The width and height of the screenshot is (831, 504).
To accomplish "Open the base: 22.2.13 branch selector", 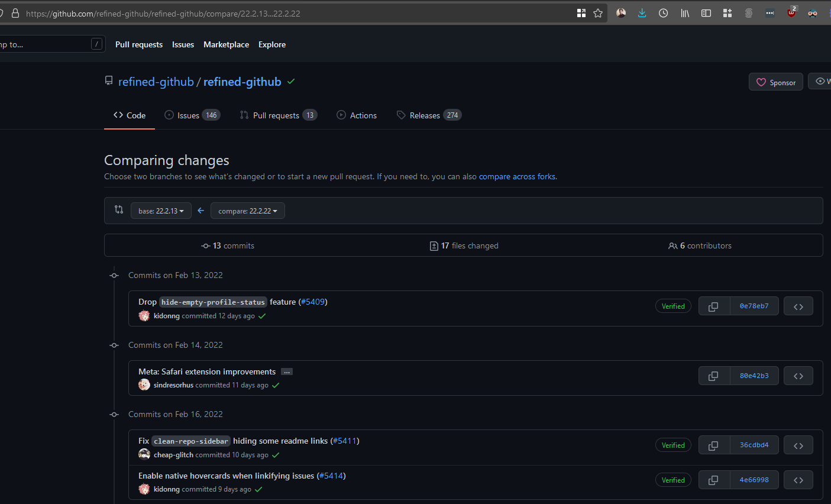I will (x=161, y=211).
